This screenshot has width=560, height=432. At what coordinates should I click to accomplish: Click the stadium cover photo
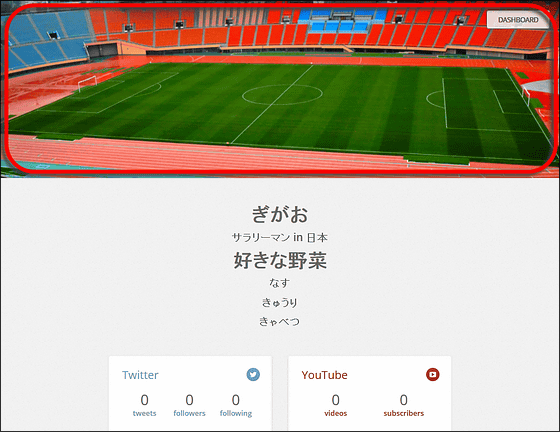pyautogui.click(x=280, y=89)
